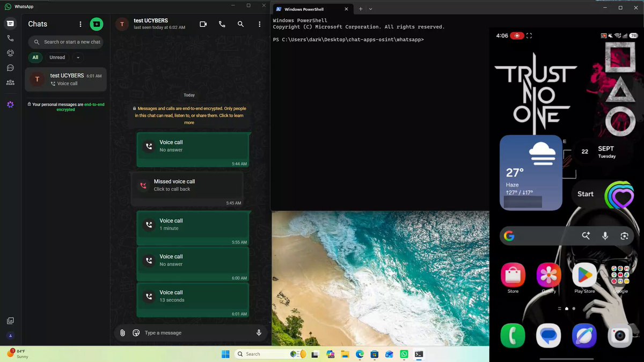Tap the Google Lens camera icon
The width and height of the screenshot is (644, 362).
(624, 236)
